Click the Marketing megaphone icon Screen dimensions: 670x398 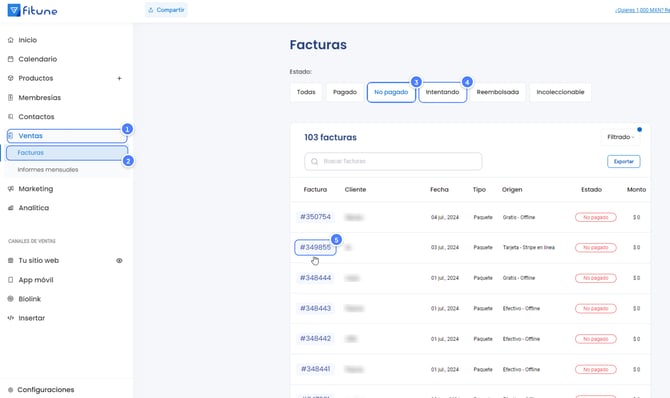coord(11,189)
